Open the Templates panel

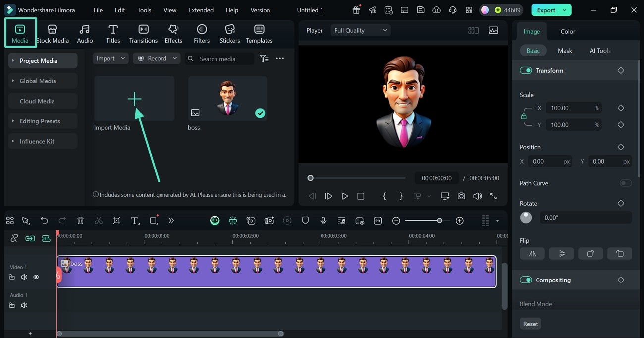[x=259, y=33]
